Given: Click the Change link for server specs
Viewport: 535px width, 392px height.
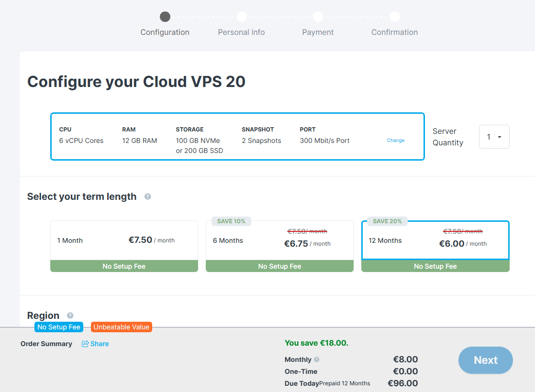Looking at the screenshot, I should tap(395, 141).
